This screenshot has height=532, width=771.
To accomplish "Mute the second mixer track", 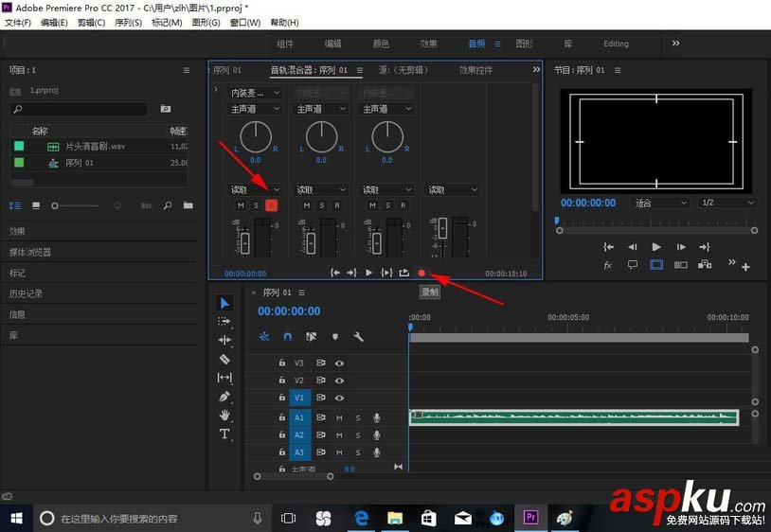I will tap(306, 205).
